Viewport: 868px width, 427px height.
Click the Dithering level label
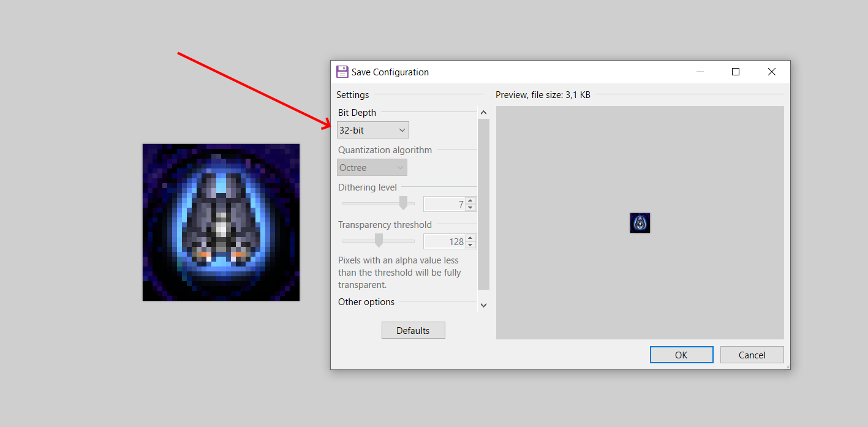pyautogui.click(x=368, y=187)
